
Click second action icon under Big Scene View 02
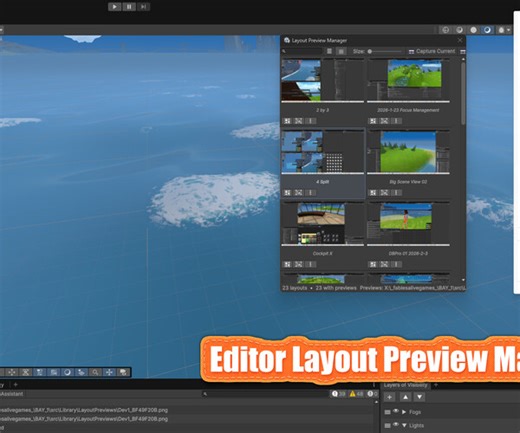[x=384, y=192]
